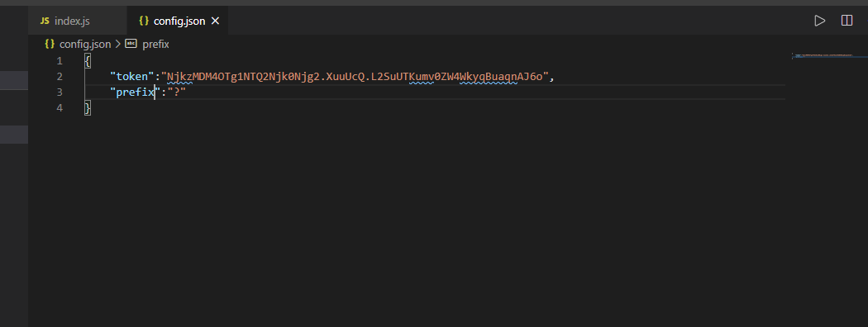Open the config.json breadcrumb dropdown
Viewport: 868px width, 327px height.
[x=85, y=44]
